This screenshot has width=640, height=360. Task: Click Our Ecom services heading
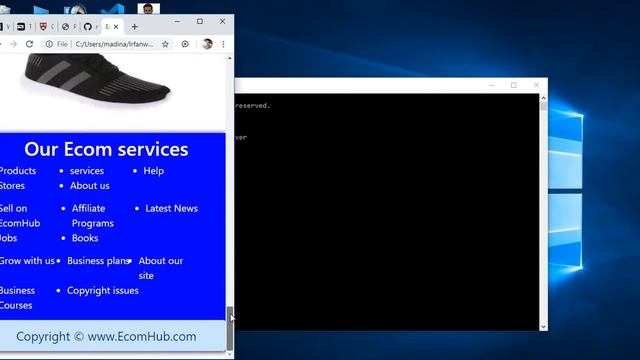click(x=106, y=149)
